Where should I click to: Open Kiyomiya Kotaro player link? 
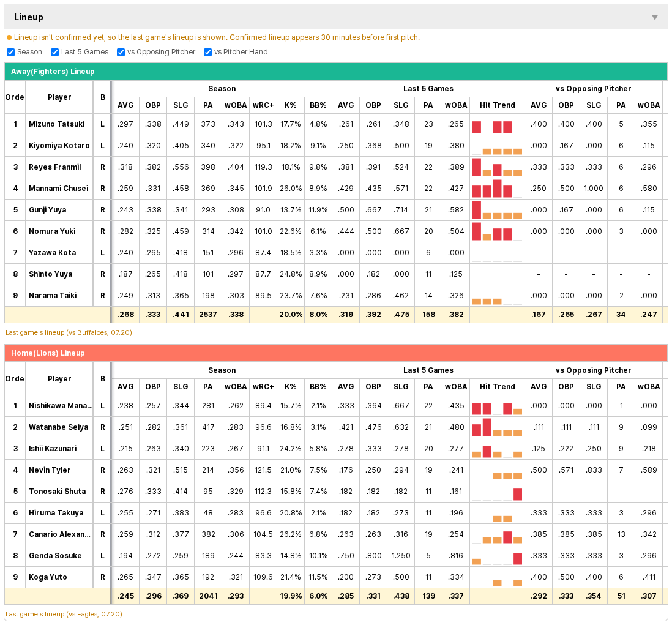(x=59, y=146)
